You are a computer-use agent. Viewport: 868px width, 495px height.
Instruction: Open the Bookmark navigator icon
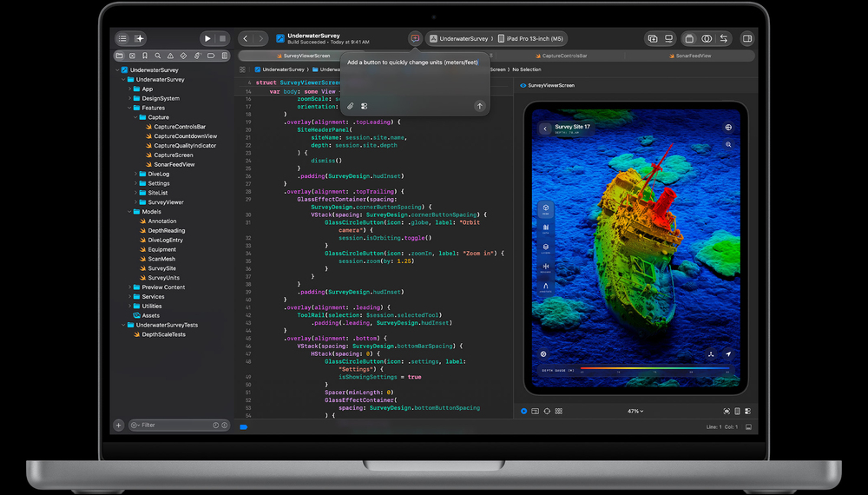pos(144,56)
